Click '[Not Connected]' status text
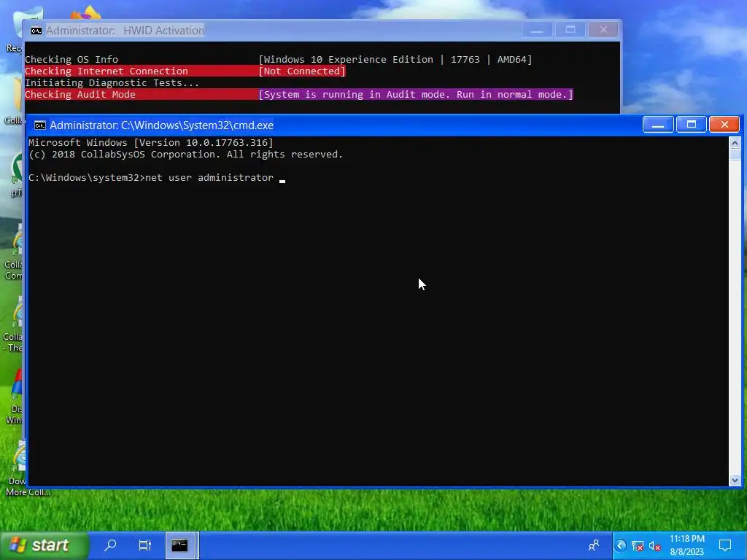 302,71
